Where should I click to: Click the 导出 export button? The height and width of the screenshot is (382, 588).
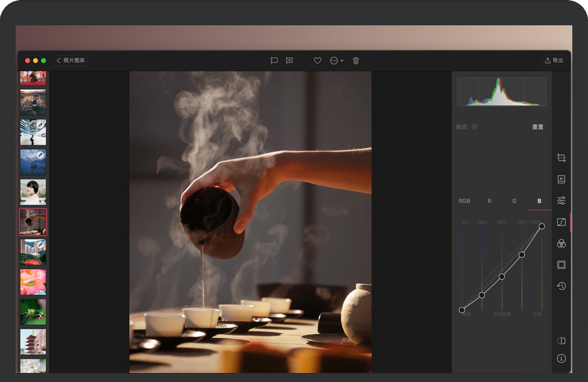click(x=554, y=61)
